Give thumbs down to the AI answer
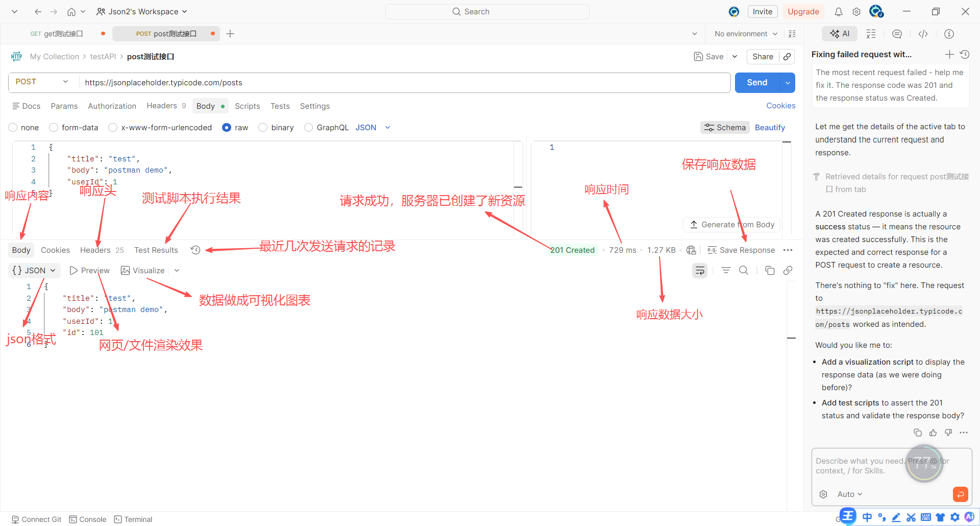 pyautogui.click(x=948, y=433)
